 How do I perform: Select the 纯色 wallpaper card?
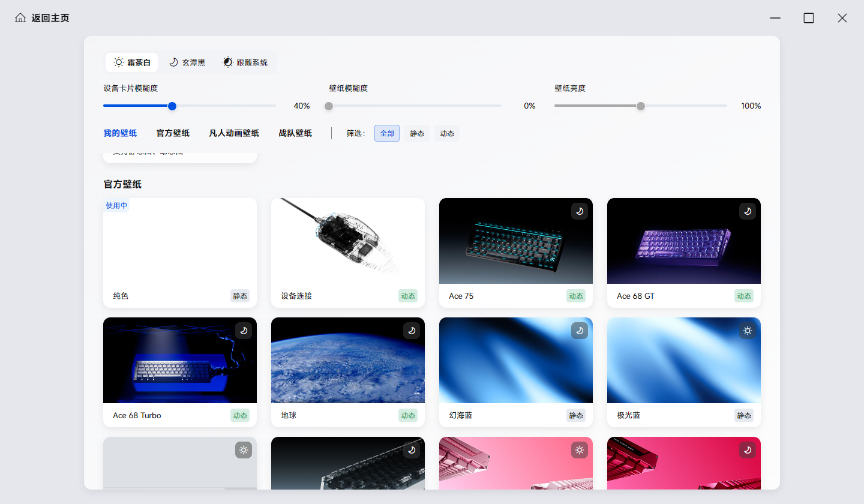click(180, 253)
